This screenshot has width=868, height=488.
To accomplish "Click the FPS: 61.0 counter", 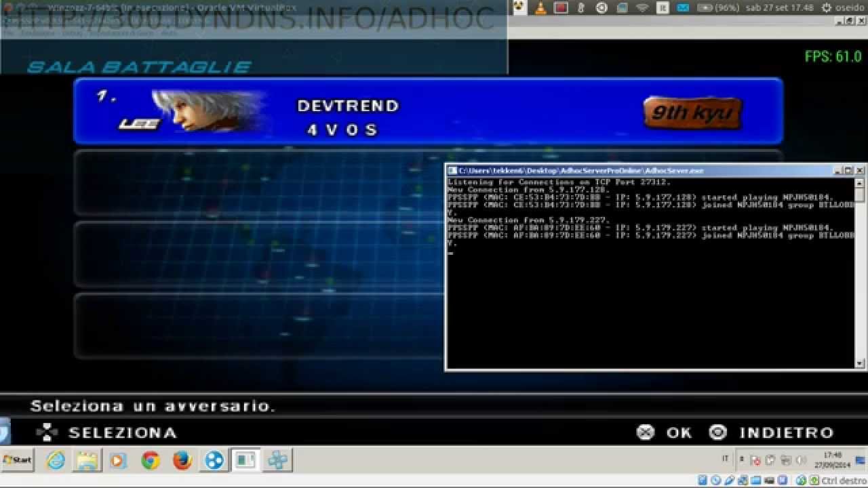I will pyautogui.click(x=833, y=57).
